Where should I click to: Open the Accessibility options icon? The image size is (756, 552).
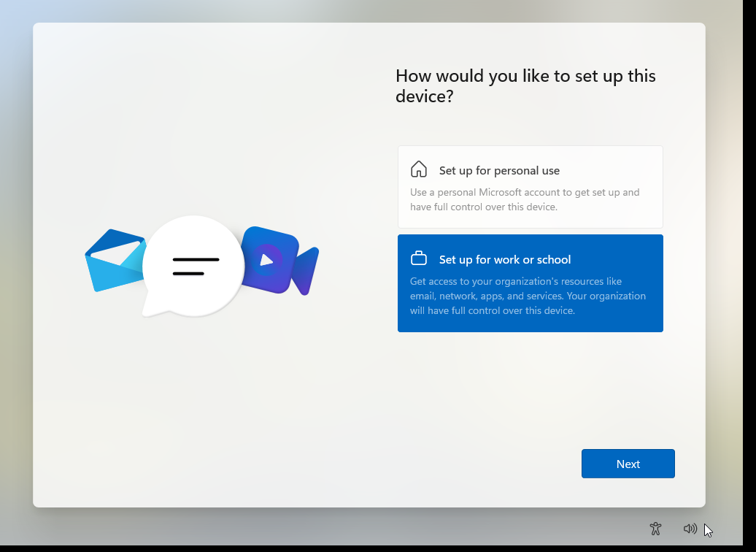[x=655, y=529]
